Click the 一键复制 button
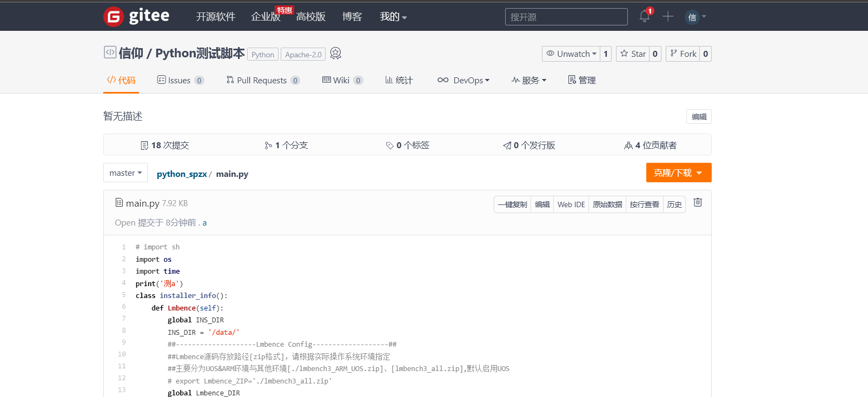This screenshot has height=397, width=868. (x=512, y=204)
